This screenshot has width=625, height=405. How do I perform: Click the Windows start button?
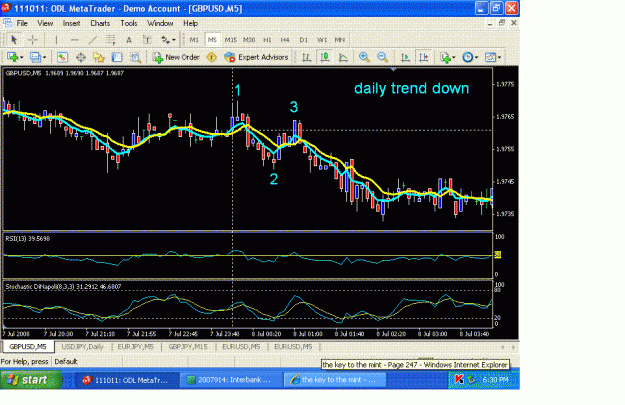(31, 379)
